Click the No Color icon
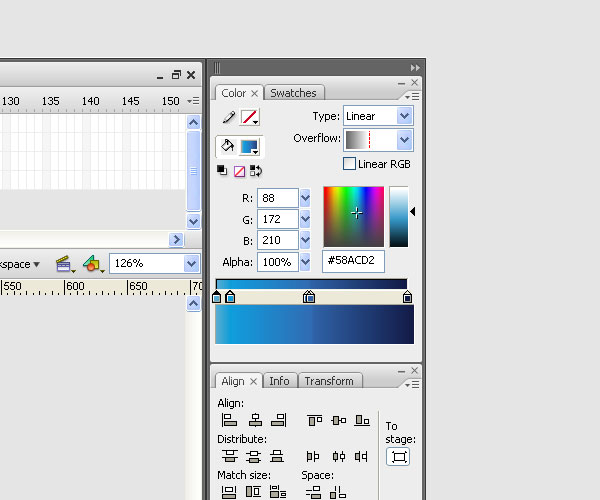 click(240, 171)
